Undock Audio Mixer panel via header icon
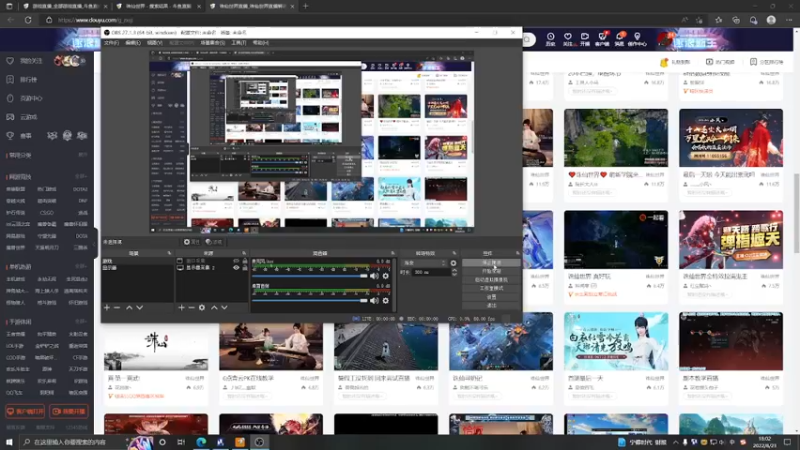The height and width of the screenshot is (450, 800). (x=392, y=253)
